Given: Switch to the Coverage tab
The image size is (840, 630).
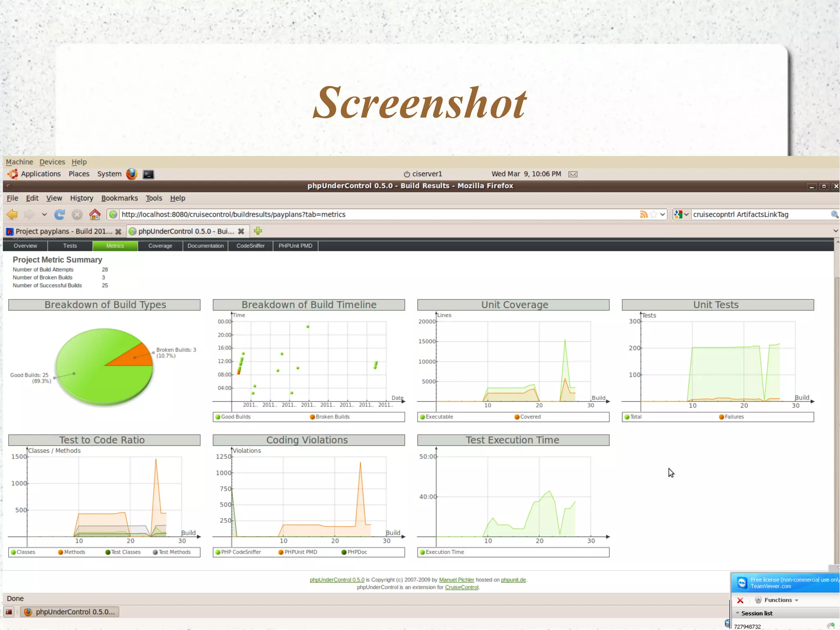Looking at the screenshot, I should 160,246.
